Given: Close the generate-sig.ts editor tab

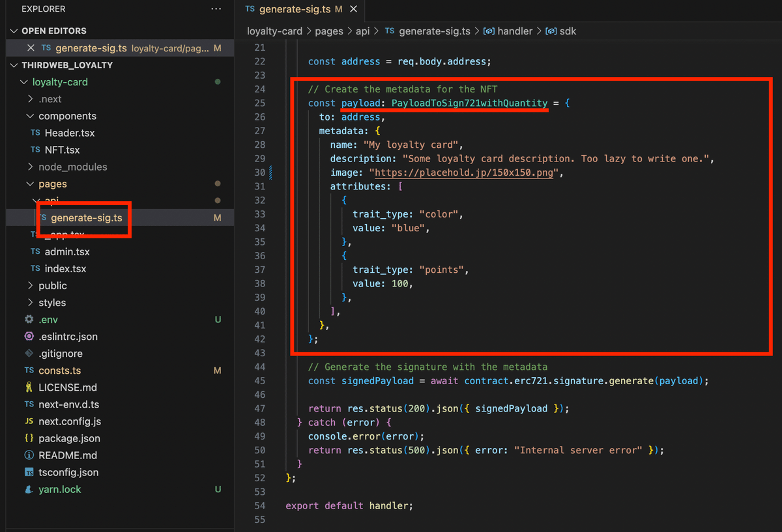Looking at the screenshot, I should 354,10.
